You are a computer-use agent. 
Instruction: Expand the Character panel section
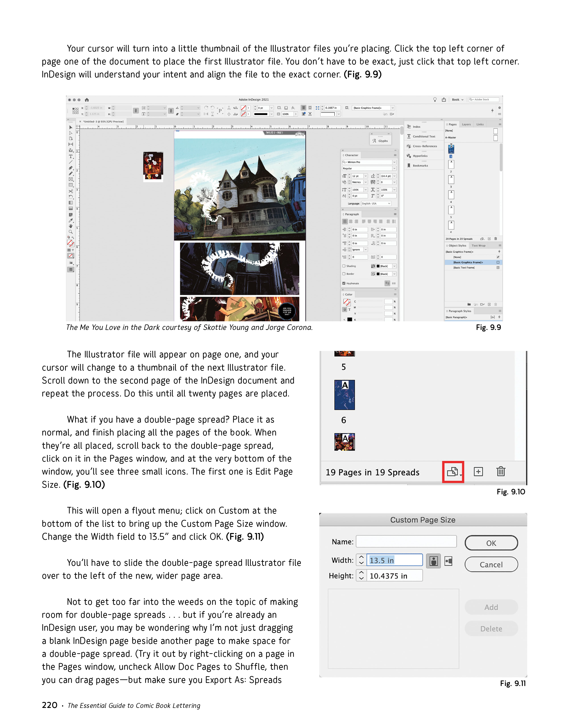coord(343,156)
